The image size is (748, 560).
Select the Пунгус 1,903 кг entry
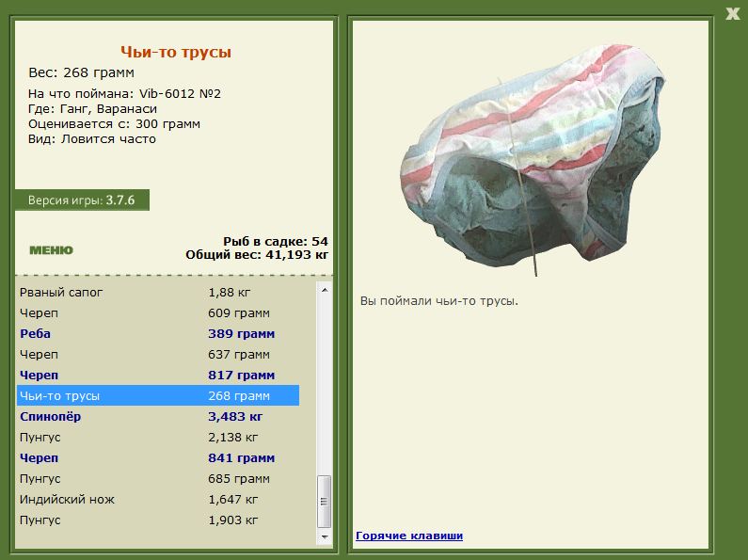click(x=158, y=520)
